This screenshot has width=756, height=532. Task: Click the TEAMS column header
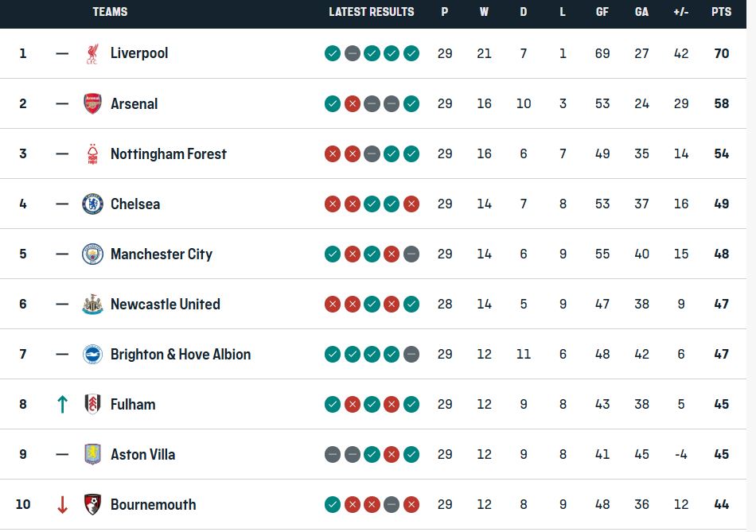click(110, 12)
